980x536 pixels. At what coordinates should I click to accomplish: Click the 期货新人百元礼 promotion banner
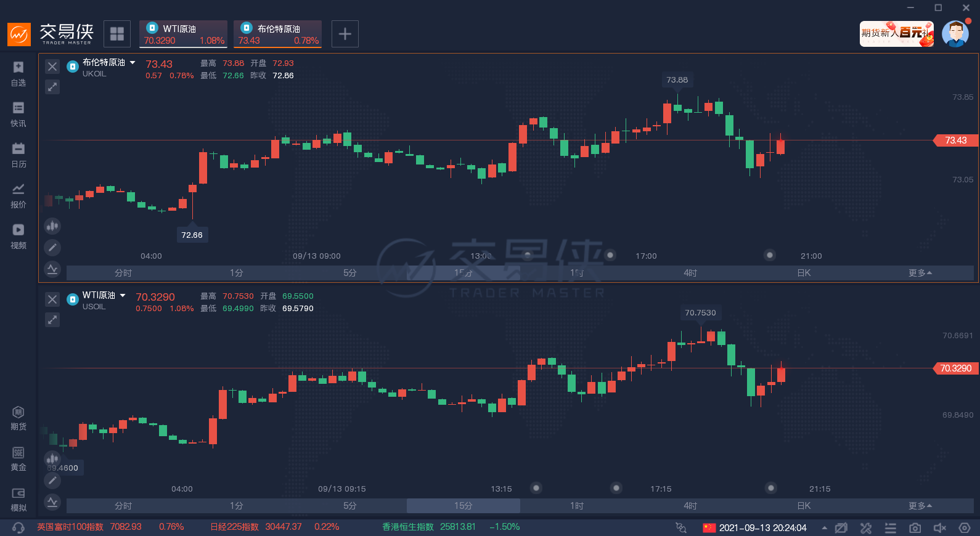(x=896, y=33)
